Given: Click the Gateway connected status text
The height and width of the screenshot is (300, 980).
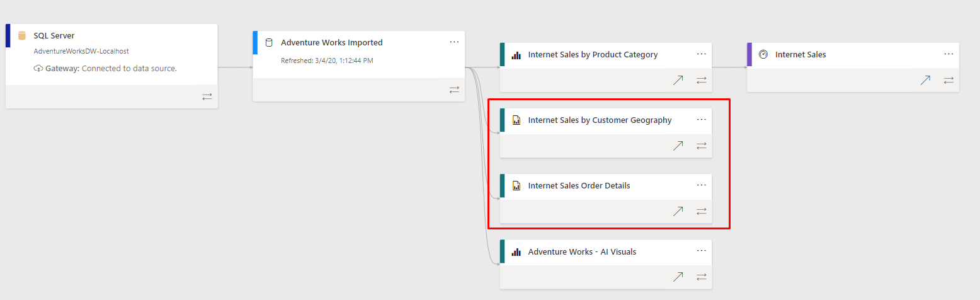Looking at the screenshot, I should [x=111, y=68].
